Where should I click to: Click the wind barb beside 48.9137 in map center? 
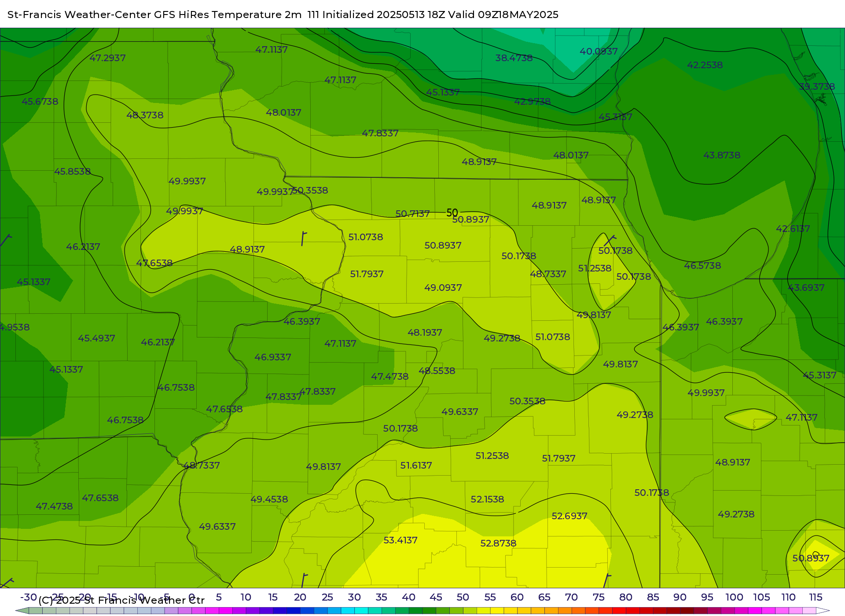coord(304,238)
